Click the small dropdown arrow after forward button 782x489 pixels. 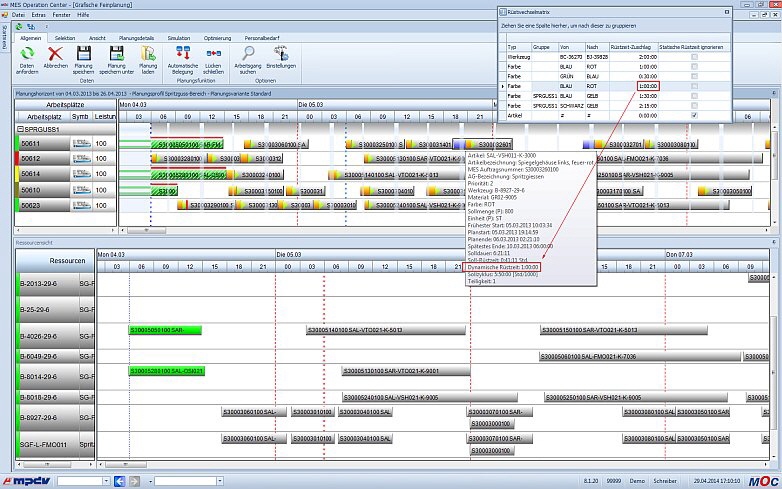(150, 482)
